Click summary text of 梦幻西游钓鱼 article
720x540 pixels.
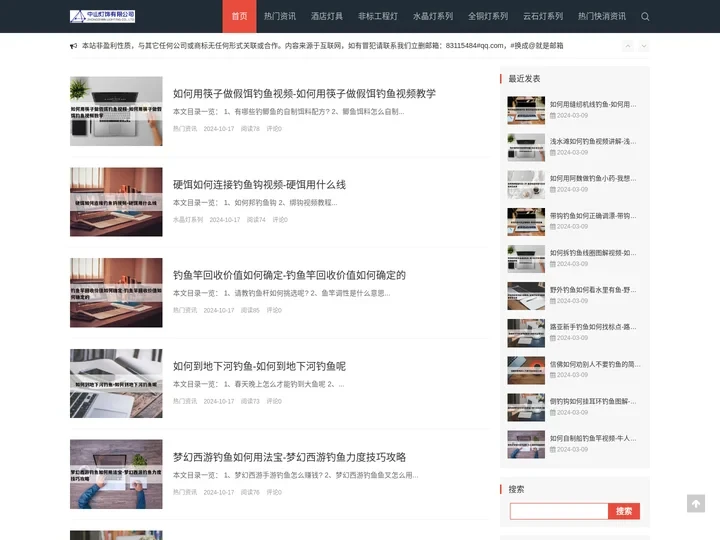(296, 475)
